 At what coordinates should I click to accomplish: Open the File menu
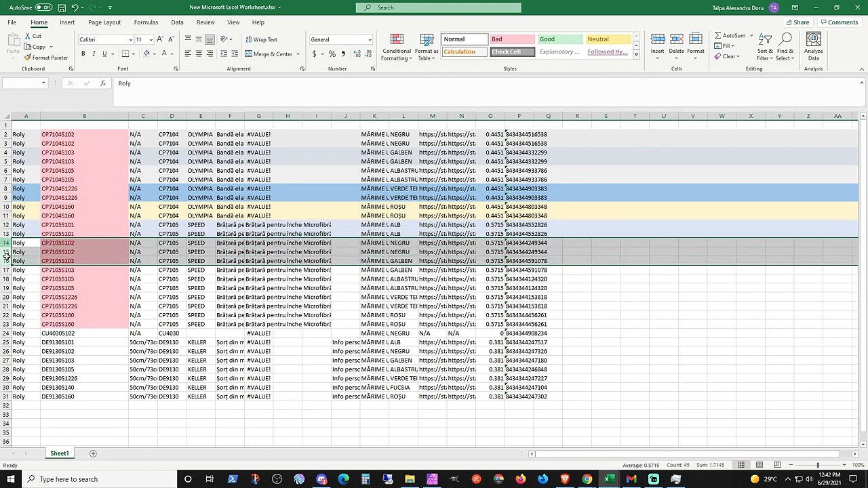[x=12, y=22]
